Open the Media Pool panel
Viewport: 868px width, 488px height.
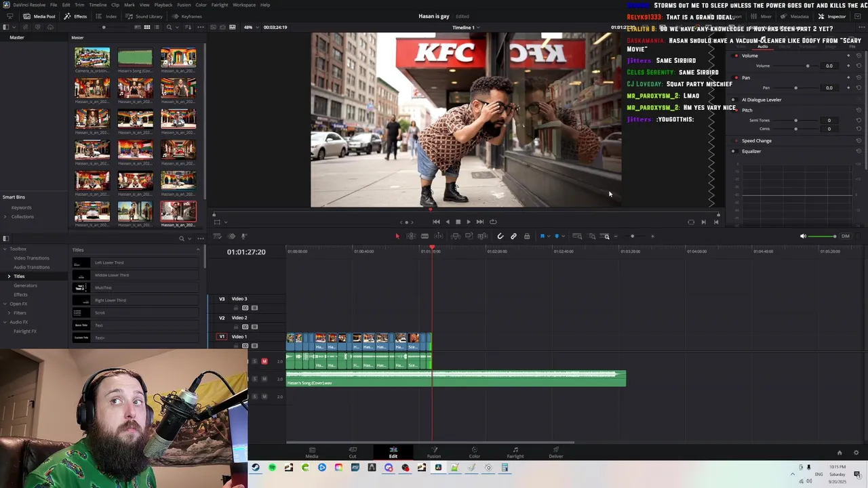pyautogui.click(x=40, y=16)
